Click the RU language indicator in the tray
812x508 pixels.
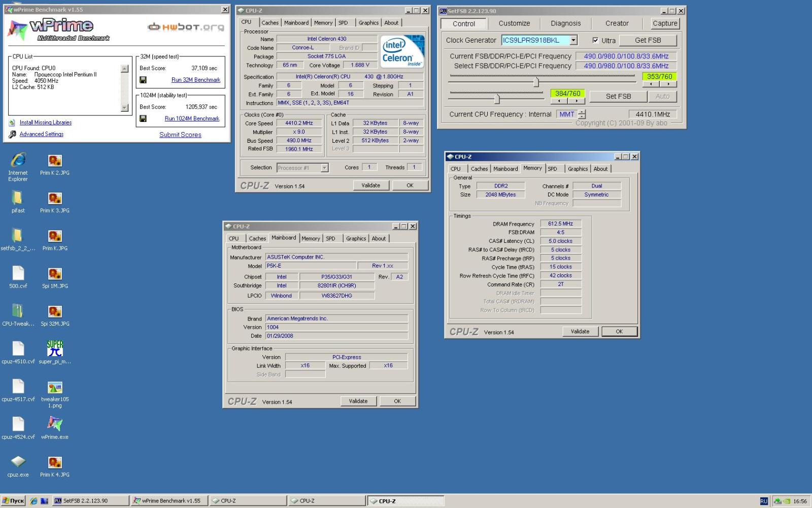[x=764, y=501]
